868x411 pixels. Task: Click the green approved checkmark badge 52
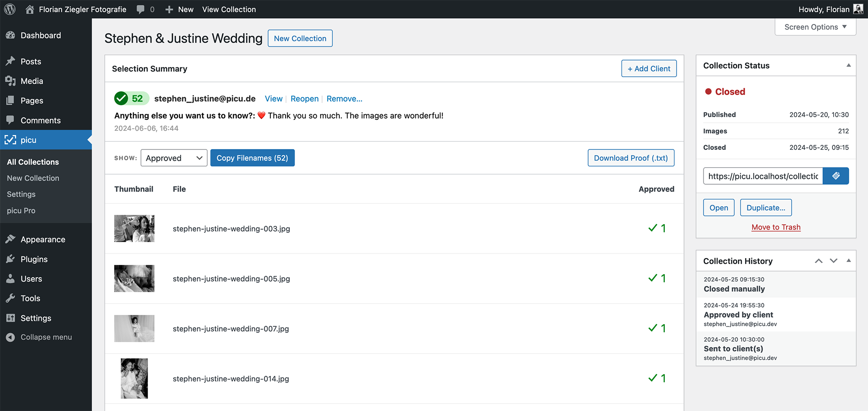(x=131, y=99)
